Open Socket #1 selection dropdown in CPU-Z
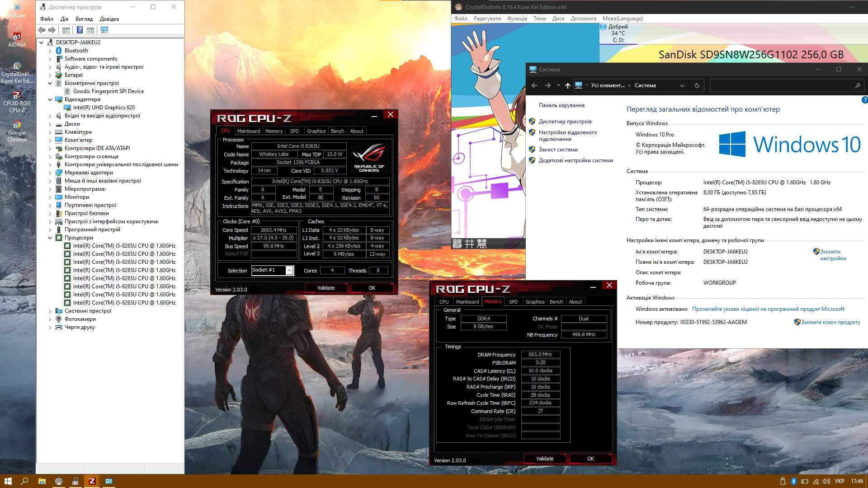 pyautogui.click(x=289, y=270)
